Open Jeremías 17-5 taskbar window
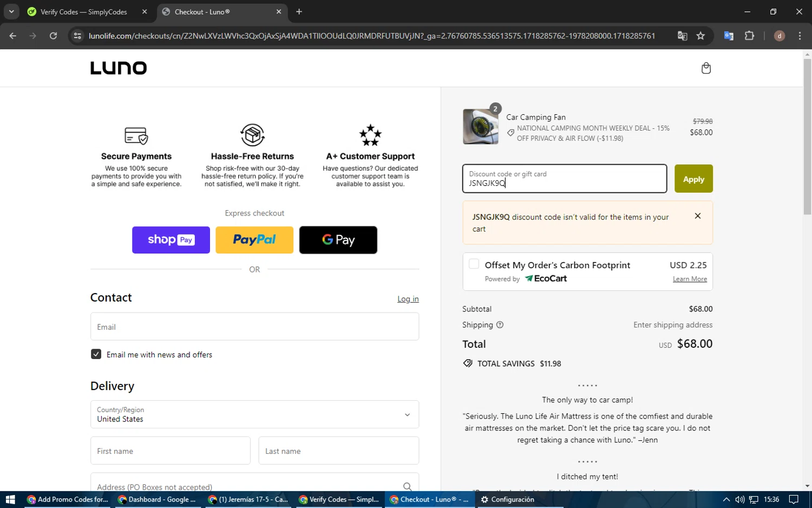812x508 pixels. point(248,499)
